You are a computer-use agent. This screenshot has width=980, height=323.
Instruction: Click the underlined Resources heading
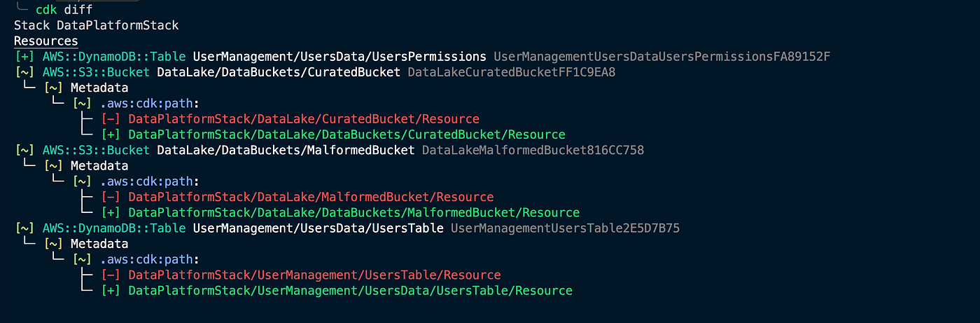point(46,41)
